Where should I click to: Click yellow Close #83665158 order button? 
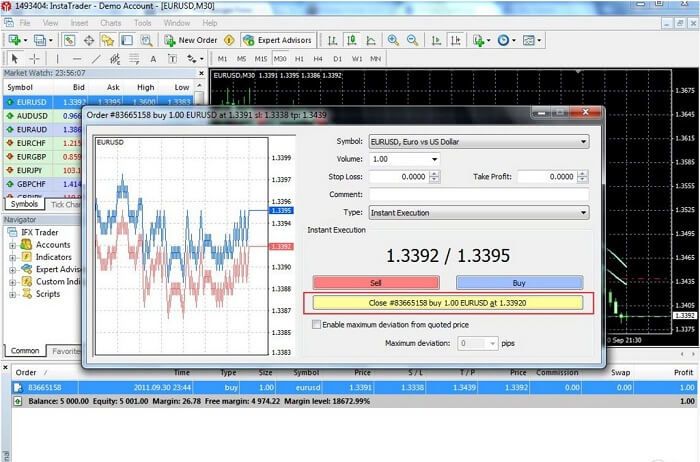coord(448,303)
